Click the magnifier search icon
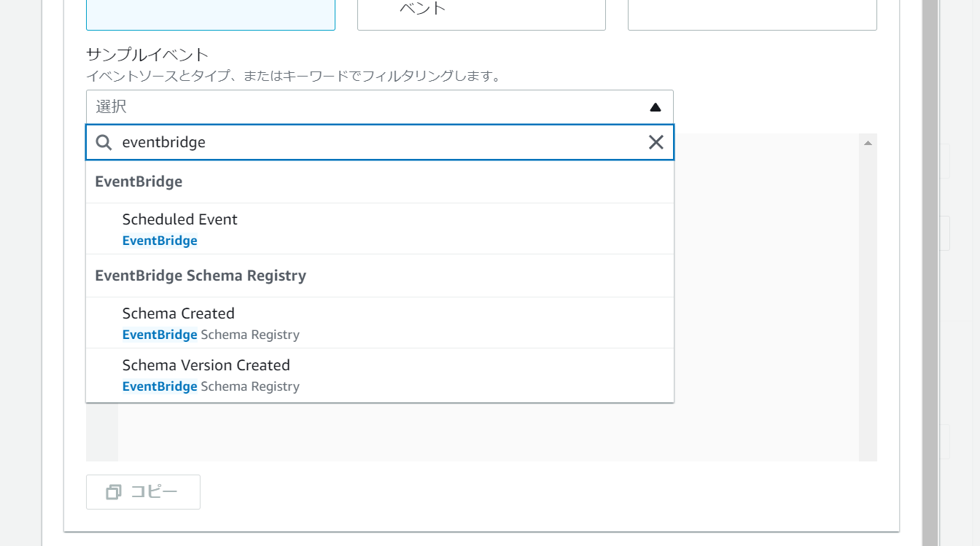This screenshot has height=546, width=980. click(x=104, y=142)
